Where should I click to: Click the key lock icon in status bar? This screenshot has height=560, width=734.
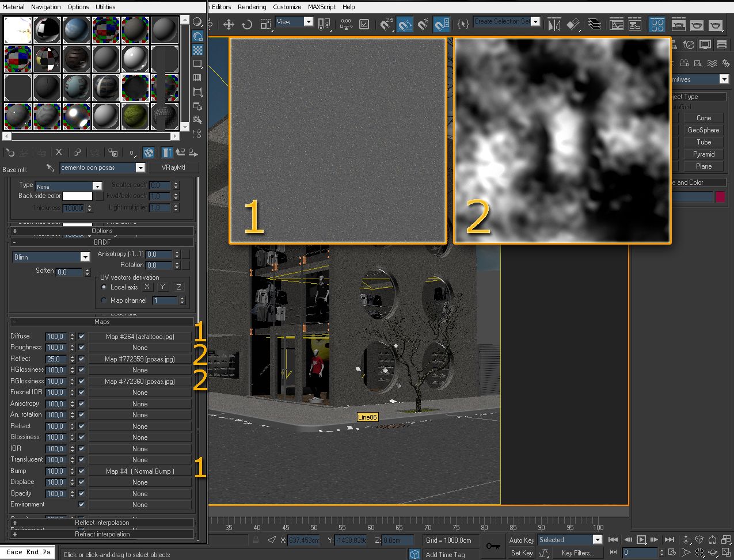pos(493,546)
